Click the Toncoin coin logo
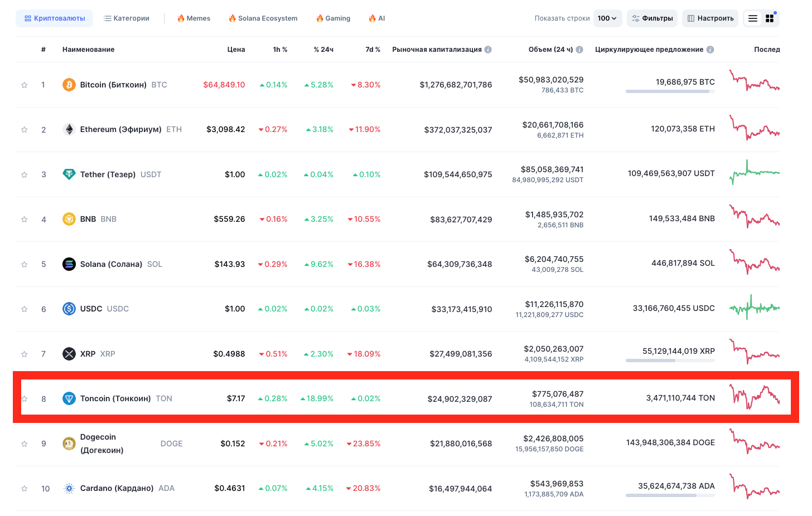Screen dimensions: 812x516 (69, 398)
